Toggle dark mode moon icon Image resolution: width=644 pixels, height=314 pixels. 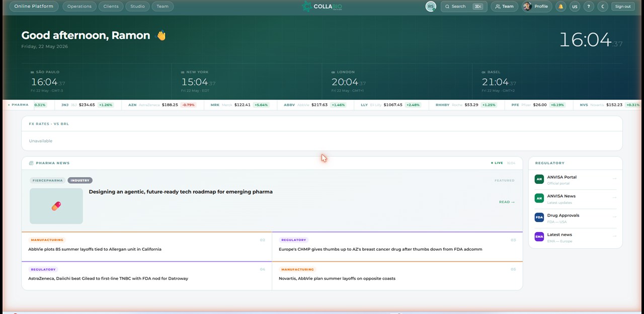click(x=603, y=7)
